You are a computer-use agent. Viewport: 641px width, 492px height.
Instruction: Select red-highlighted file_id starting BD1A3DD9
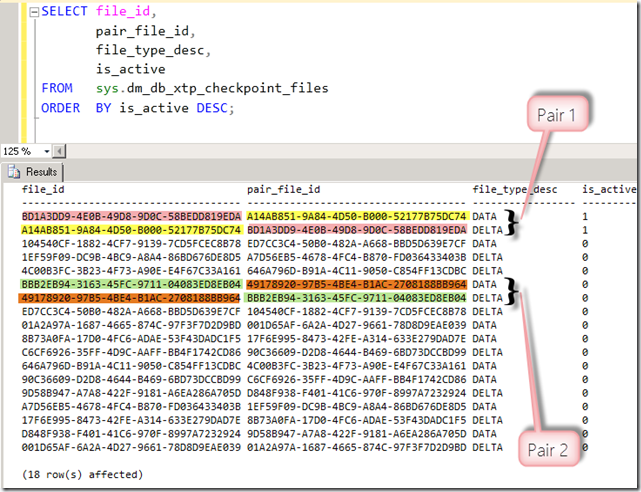[x=131, y=216]
